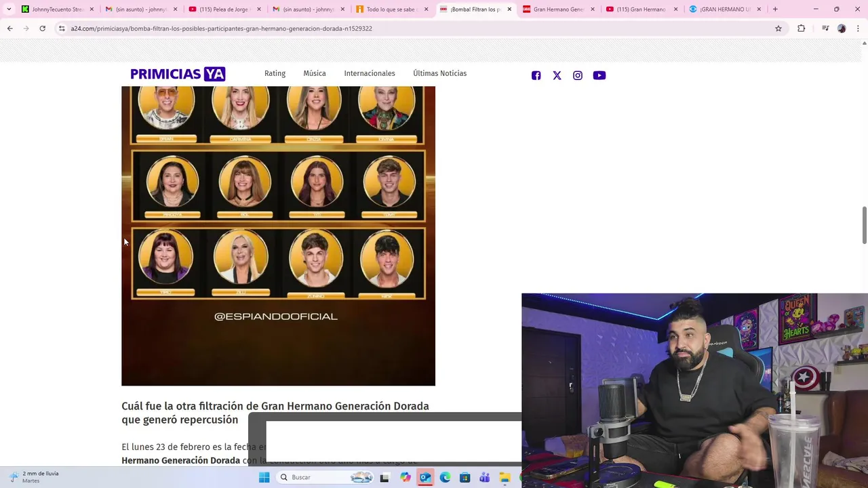
Task: Click the bold Hermano Generación Dorada text
Action: click(x=181, y=460)
